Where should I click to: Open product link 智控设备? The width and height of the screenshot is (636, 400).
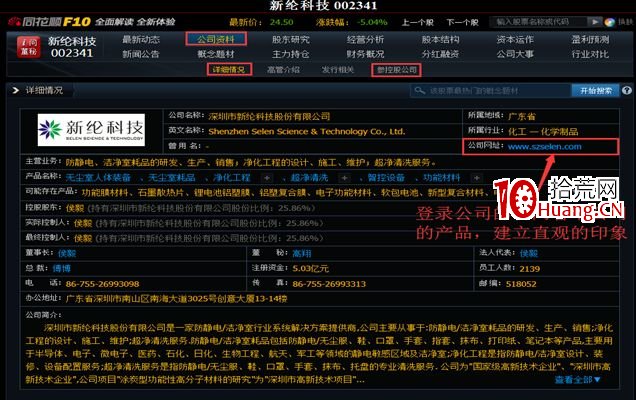pos(386,178)
